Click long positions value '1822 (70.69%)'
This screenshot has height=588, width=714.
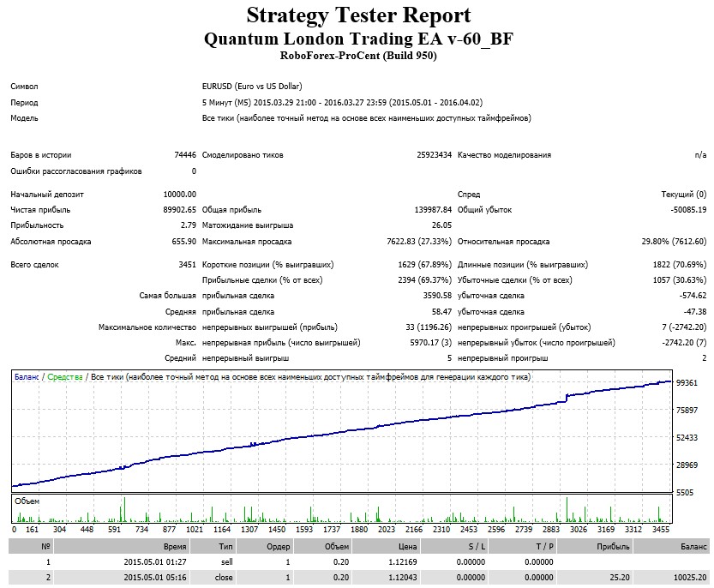click(x=680, y=265)
